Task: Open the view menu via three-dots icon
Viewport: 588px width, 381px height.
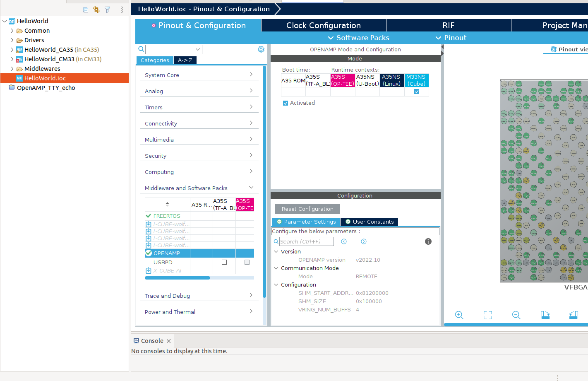Action: click(x=121, y=10)
